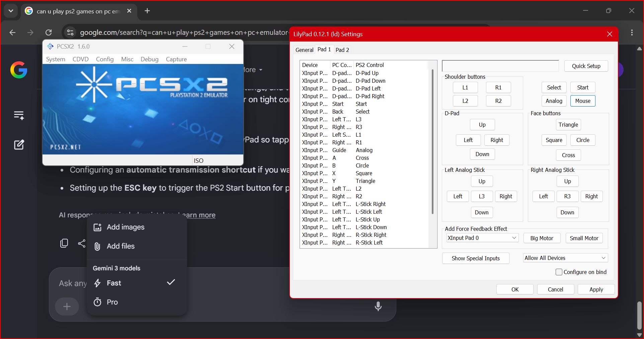This screenshot has height=339, width=644.
Task: Click the Quick Setup button
Action: click(586, 66)
